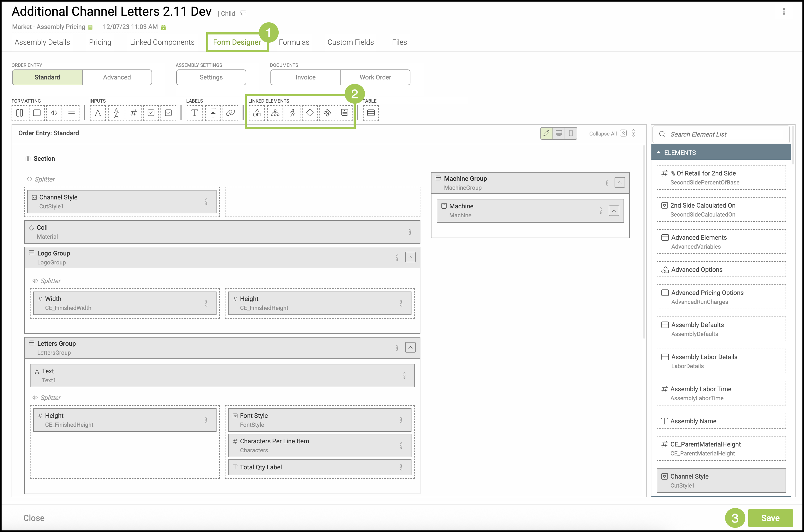Open the Formulas tab

(x=294, y=42)
